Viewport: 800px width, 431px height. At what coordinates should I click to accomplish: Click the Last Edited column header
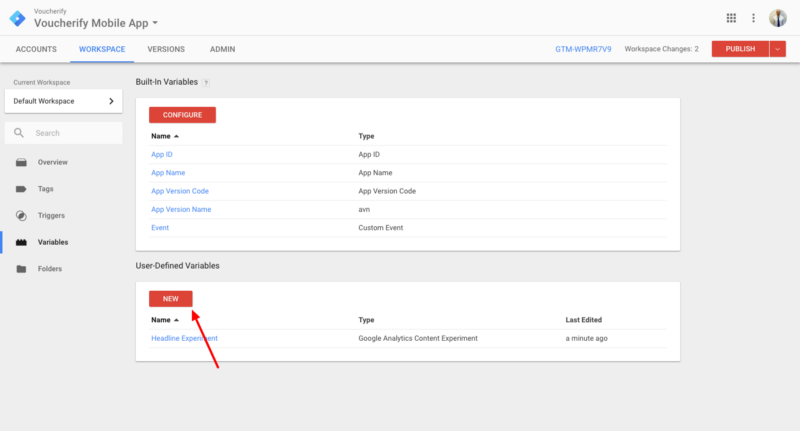(x=583, y=320)
